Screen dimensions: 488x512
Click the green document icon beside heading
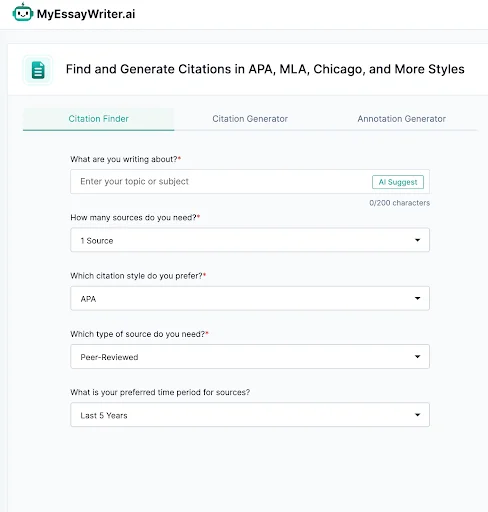38,70
